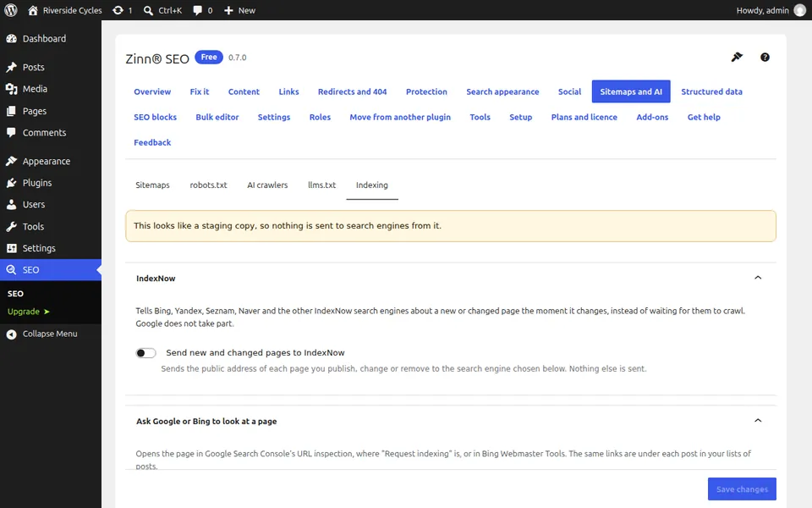Open Redirects and 404 tab
Image resolution: width=812 pixels, height=508 pixels.
pos(352,91)
